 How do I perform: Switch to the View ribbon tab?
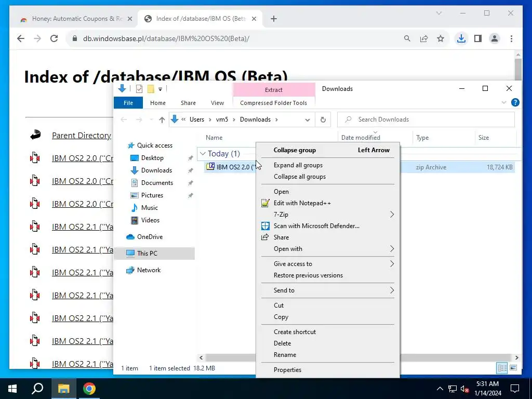pyautogui.click(x=217, y=103)
